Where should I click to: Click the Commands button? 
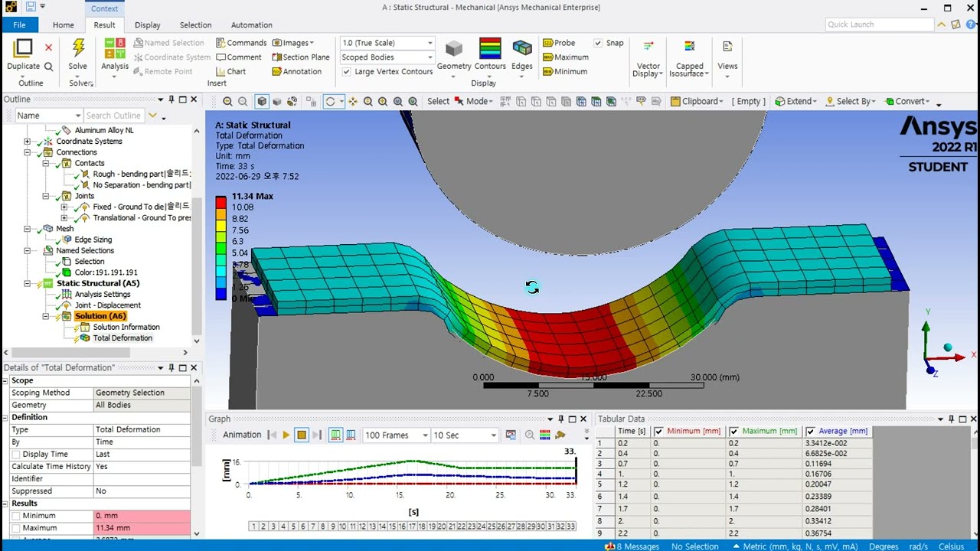click(241, 43)
